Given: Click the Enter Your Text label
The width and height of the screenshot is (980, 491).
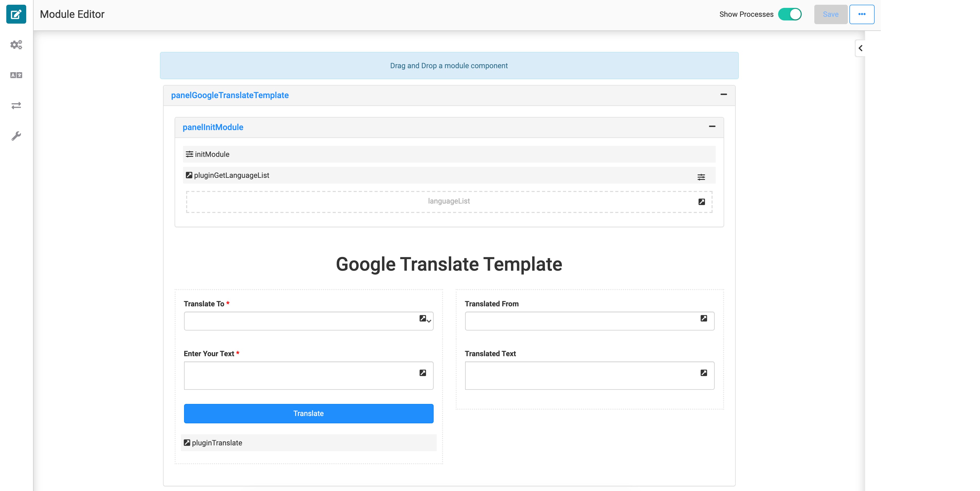Looking at the screenshot, I should point(209,354).
